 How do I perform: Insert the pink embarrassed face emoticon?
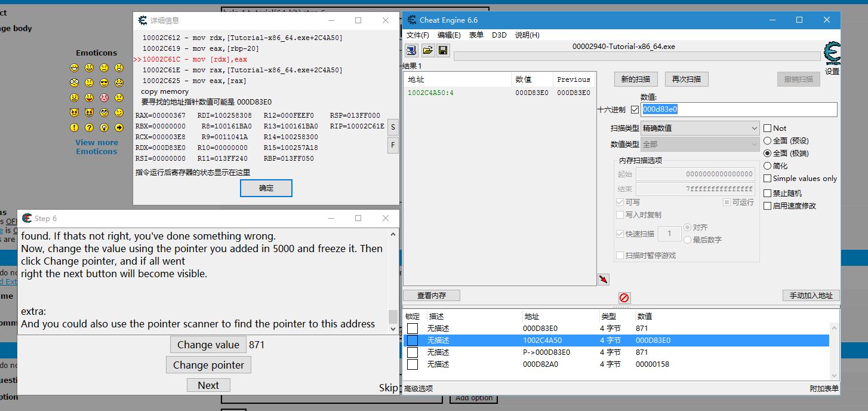104,97
